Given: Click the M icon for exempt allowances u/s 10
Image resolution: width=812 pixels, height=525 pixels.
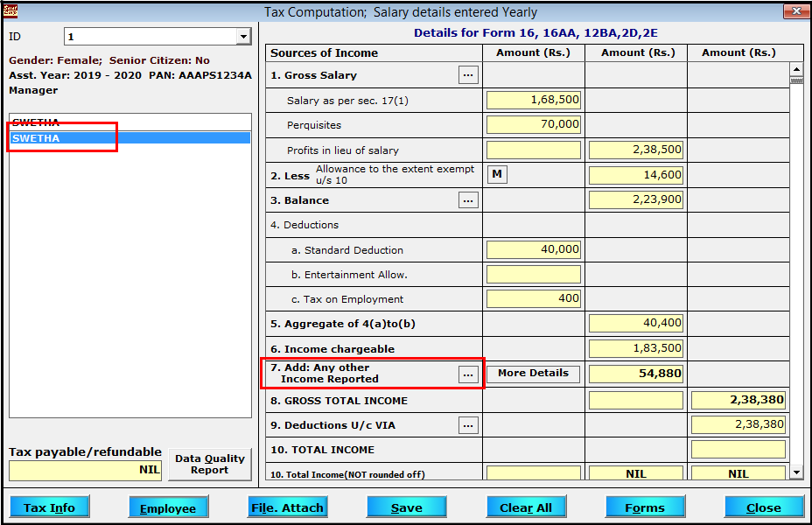Looking at the screenshot, I should 496,174.
